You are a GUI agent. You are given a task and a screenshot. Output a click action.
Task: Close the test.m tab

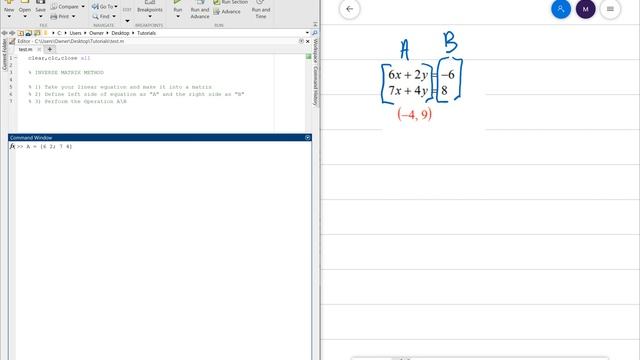click(x=39, y=49)
